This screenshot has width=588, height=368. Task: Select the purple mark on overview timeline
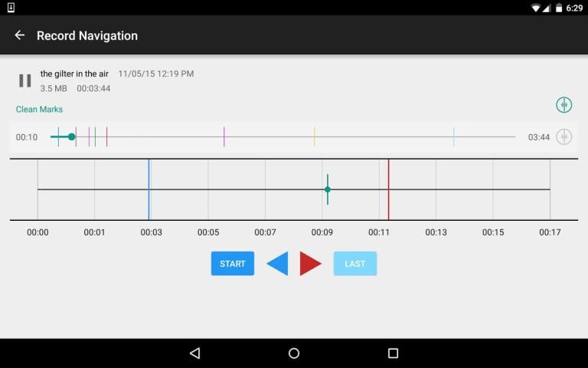coord(224,136)
